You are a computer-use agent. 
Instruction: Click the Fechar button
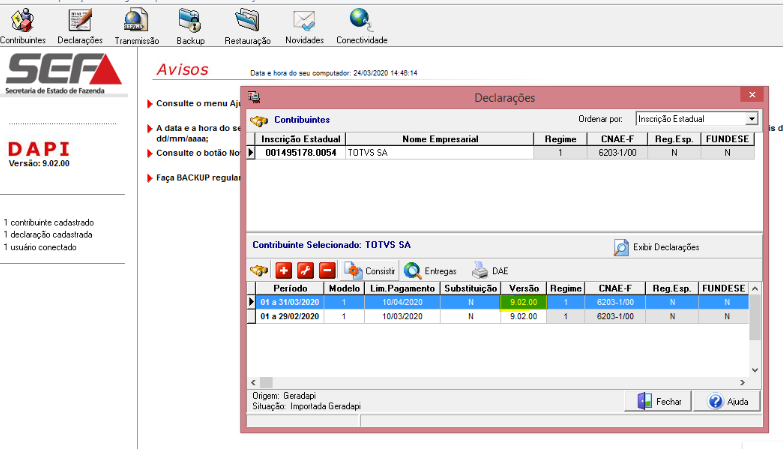[659, 402]
